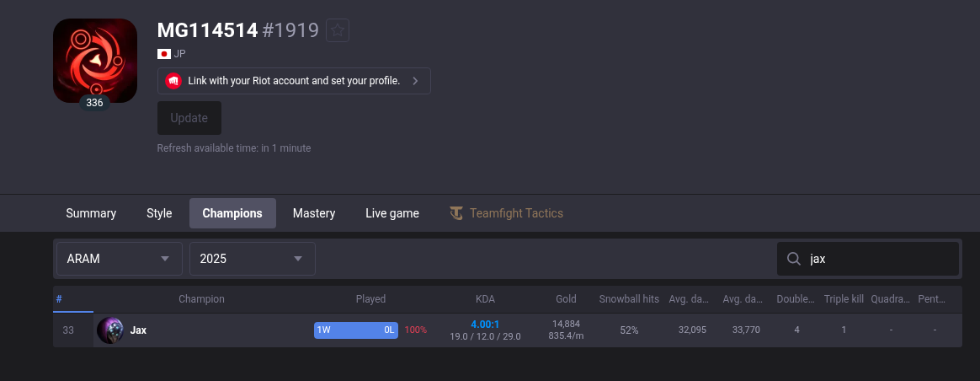
Task: Open Link with your Riot account banner
Action: [294, 81]
